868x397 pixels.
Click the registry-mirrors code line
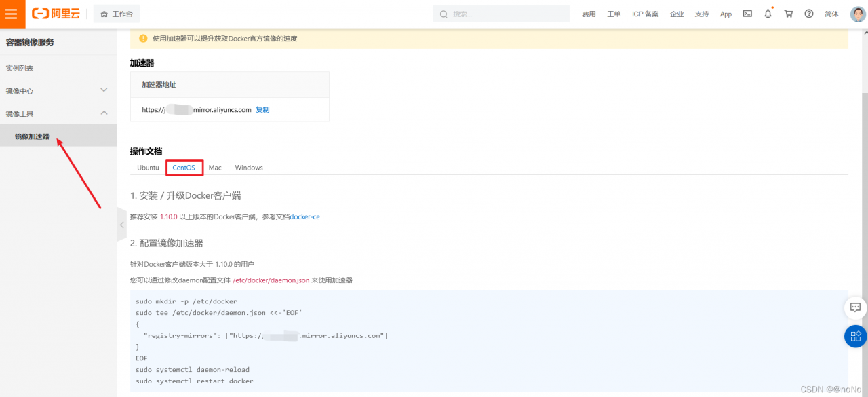[266, 335]
